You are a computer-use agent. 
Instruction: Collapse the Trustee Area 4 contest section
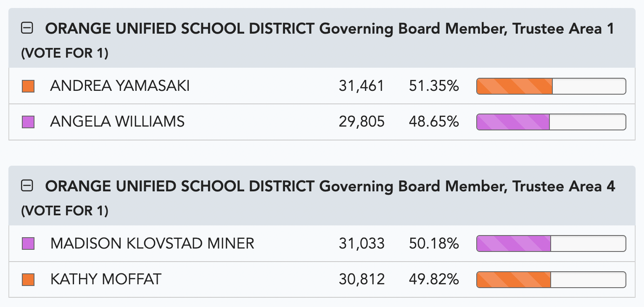[x=27, y=186]
